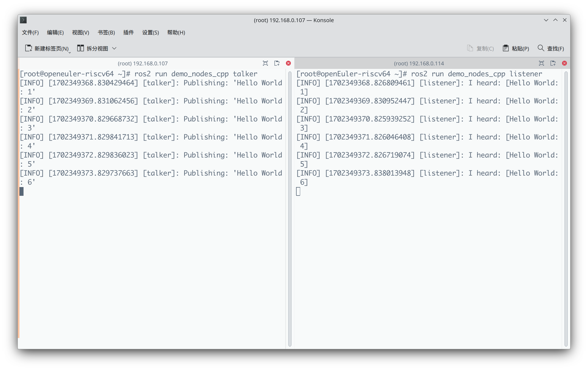This screenshot has width=588, height=370.
Task: Click the New Tab icon in toolbar
Action: (28, 48)
